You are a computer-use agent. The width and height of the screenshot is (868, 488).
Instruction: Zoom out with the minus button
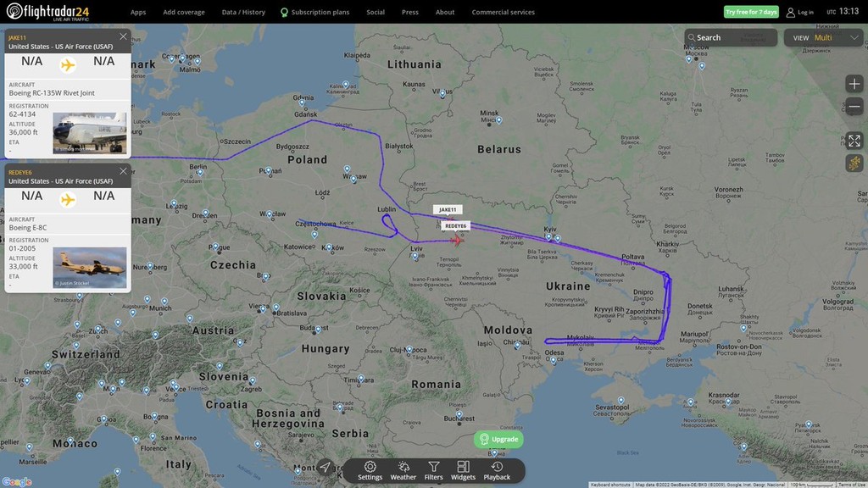click(x=854, y=106)
